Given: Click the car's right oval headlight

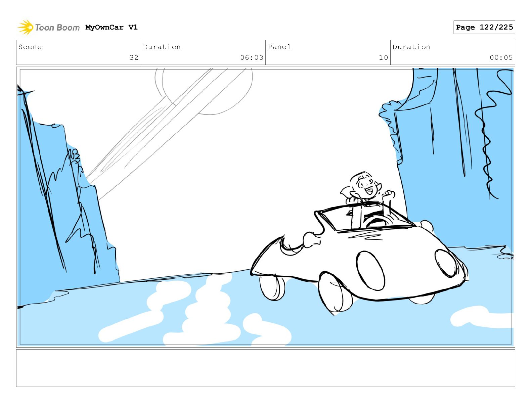Looking at the screenshot, I should (x=446, y=263).
